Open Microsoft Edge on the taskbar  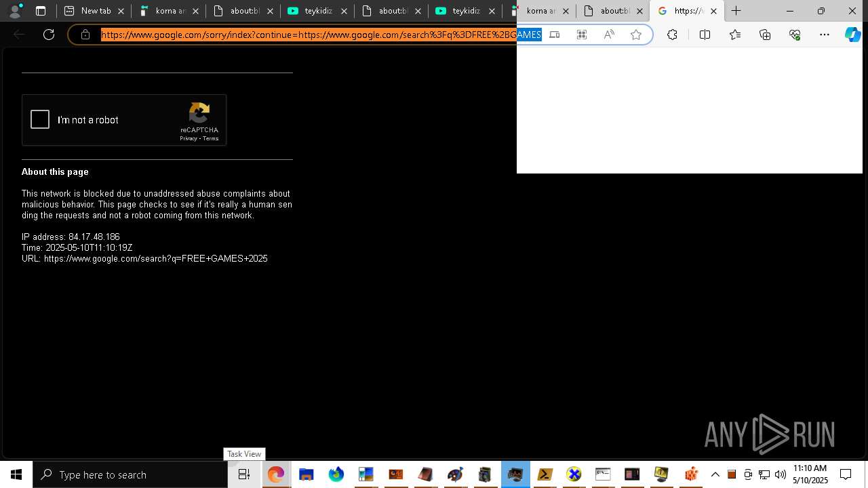coord(275,474)
